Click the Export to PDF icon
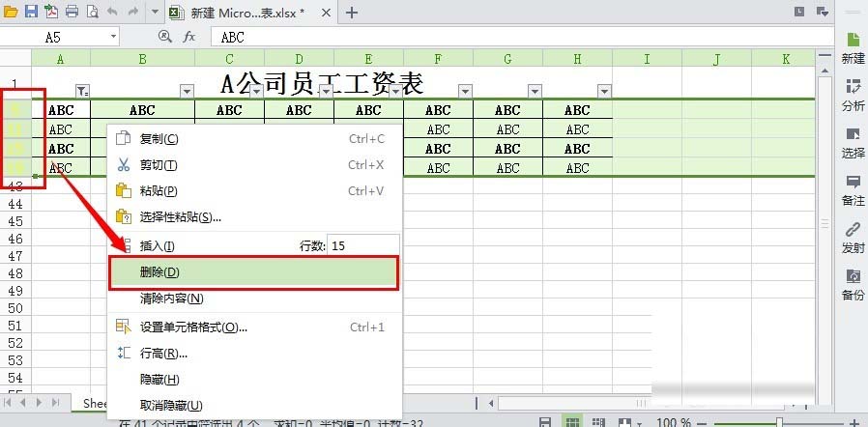The image size is (868, 427). click(51, 13)
